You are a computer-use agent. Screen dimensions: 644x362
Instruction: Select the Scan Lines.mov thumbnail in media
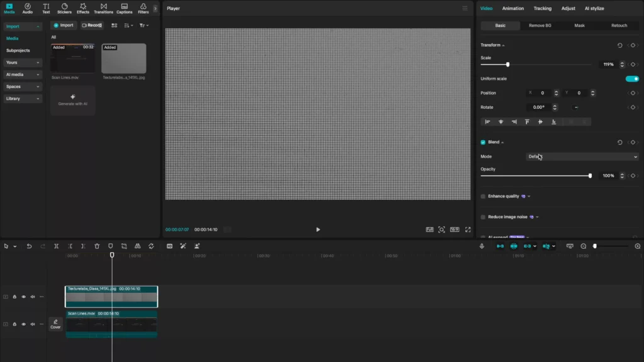pyautogui.click(x=72, y=58)
